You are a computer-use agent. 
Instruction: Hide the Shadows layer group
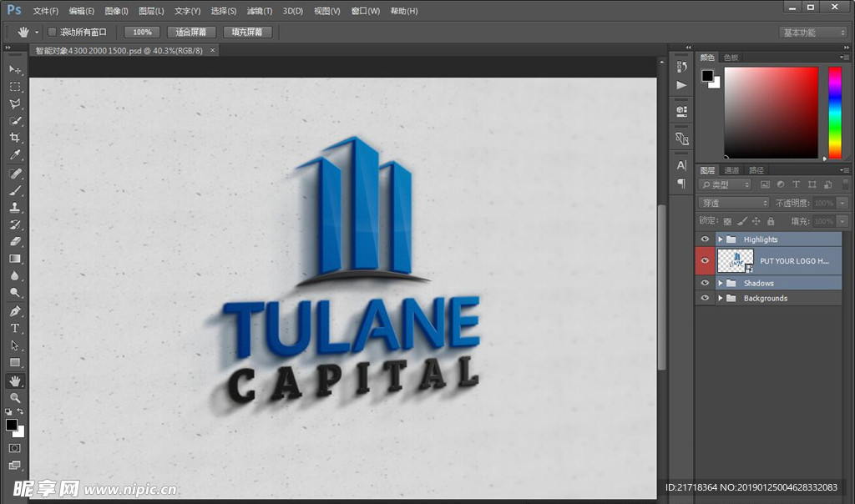705,283
